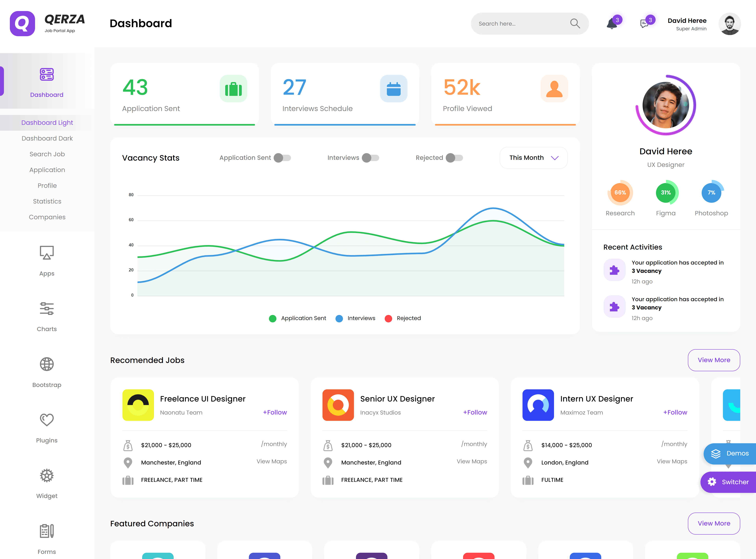Select Dashboard Dark menu item
756x559 pixels.
pos(47,138)
